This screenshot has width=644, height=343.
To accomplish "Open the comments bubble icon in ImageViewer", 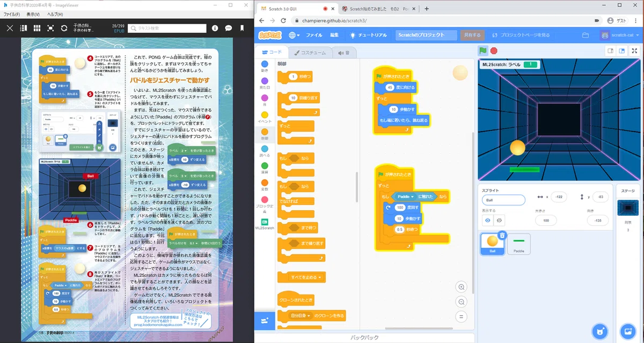I will pos(228,28).
